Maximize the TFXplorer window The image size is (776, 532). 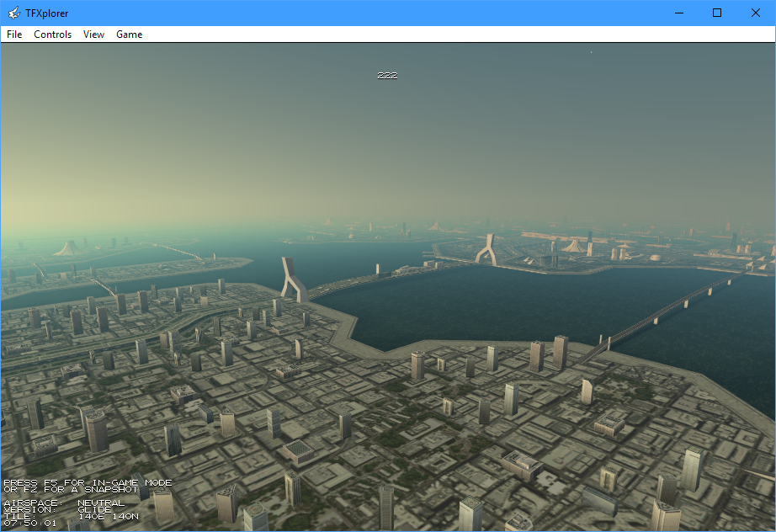pos(717,13)
